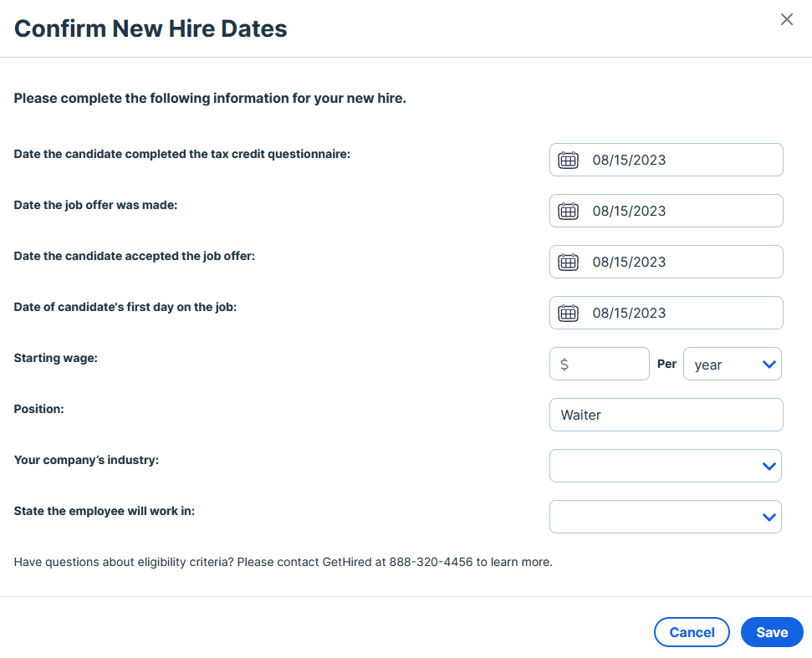This screenshot has height=658, width=812.
Task: Expand the wage period 'year' dropdown
Action: click(x=733, y=364)
